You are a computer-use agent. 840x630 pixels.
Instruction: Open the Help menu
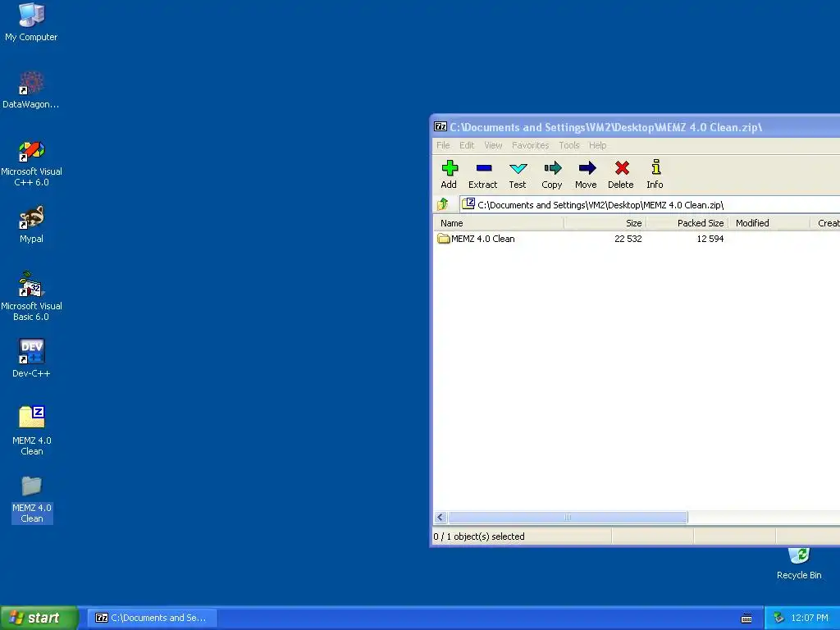click(x=598, y=145)
